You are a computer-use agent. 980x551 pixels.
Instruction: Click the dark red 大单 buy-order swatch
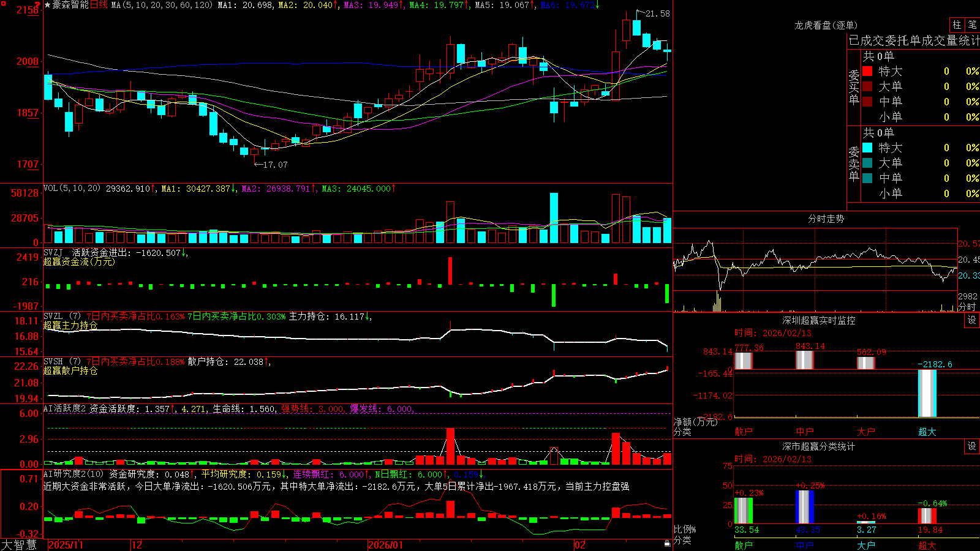pyautogui.click(x=867, y=86)
